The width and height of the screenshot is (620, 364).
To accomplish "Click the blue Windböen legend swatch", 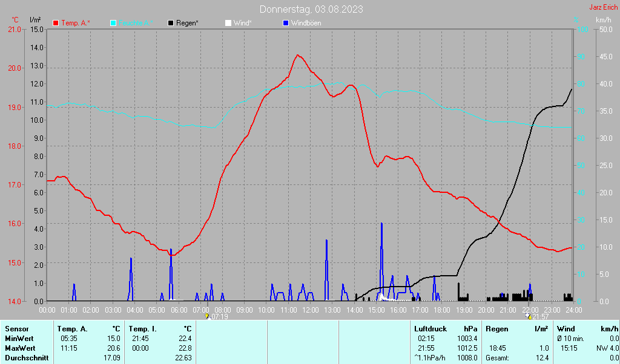I will point(286,23).
